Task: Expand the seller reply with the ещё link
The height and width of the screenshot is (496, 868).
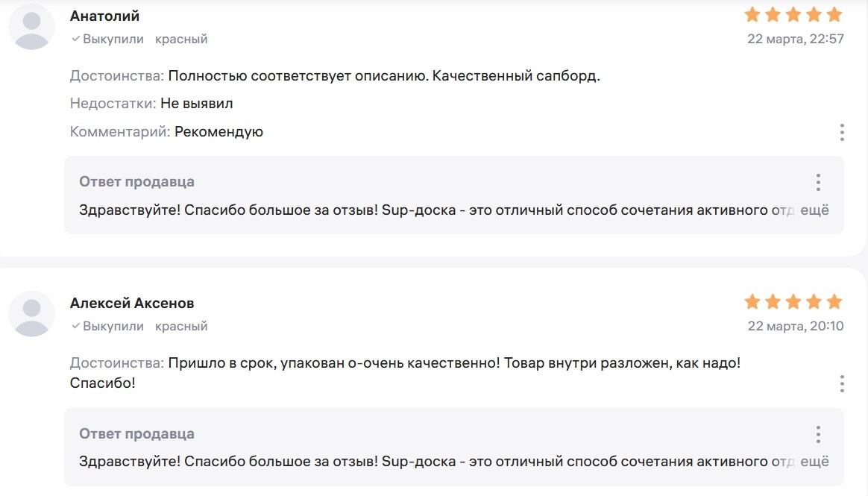Action: 817,210
